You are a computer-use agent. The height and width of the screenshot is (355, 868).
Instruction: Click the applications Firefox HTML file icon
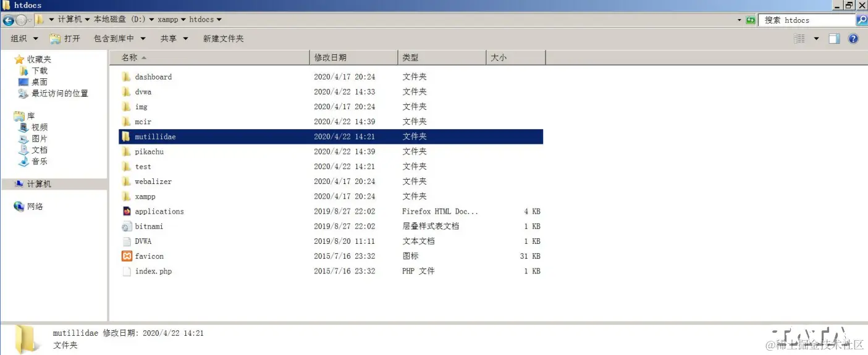127,211
